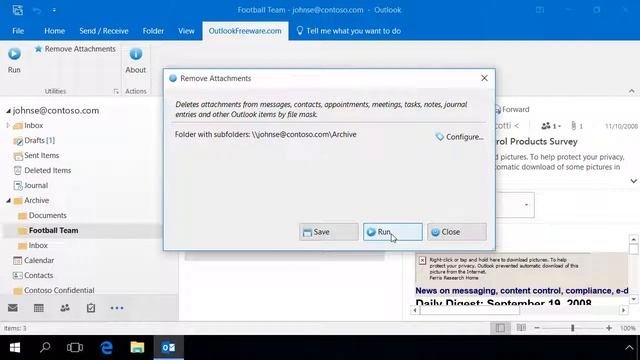Switch to Mail view icon
This screenshot has width=640, height=360.
click(13, 308)
